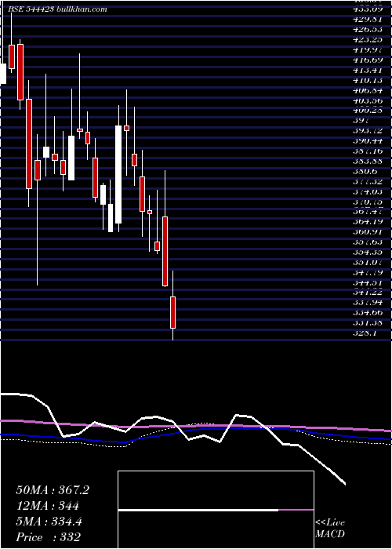
Task: Click the 380.6 price axis label
Action: tap(365, 171)
